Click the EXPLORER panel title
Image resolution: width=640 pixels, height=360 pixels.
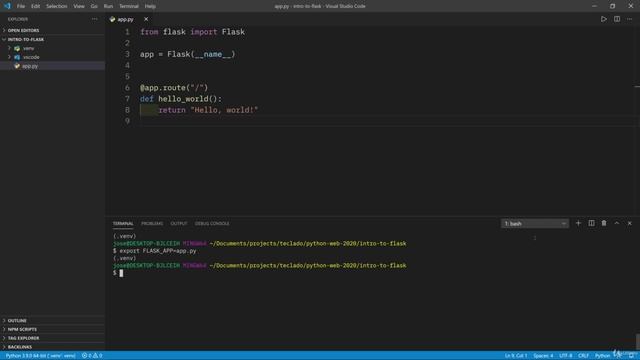tap(18, 19)
